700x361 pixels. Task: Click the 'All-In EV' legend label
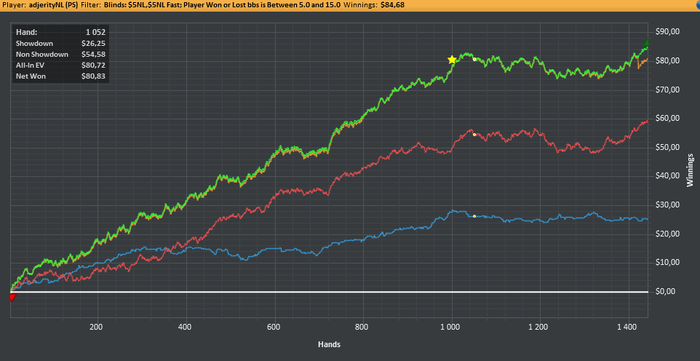pyautogui.click(x=30, y=65)
